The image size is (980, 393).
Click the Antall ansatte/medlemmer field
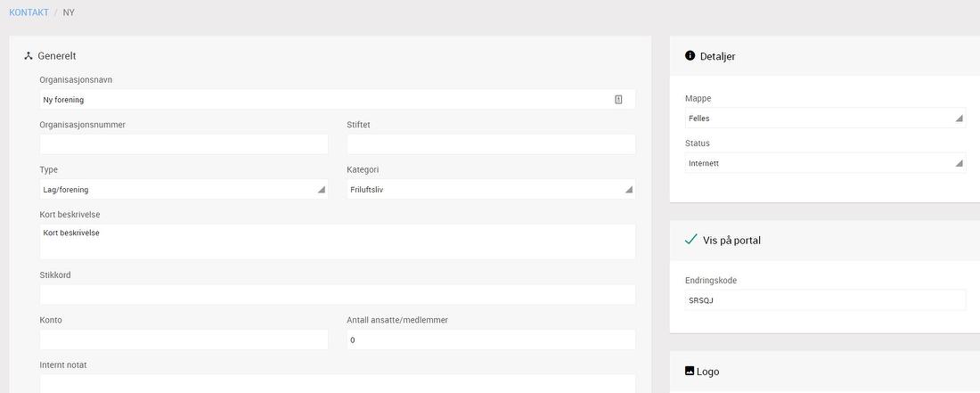pos(490,340)
